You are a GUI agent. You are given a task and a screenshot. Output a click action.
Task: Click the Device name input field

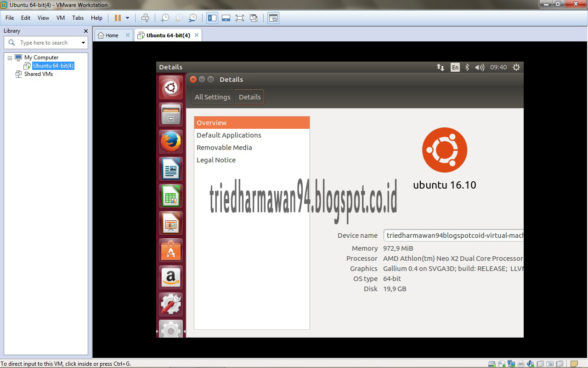453,235
